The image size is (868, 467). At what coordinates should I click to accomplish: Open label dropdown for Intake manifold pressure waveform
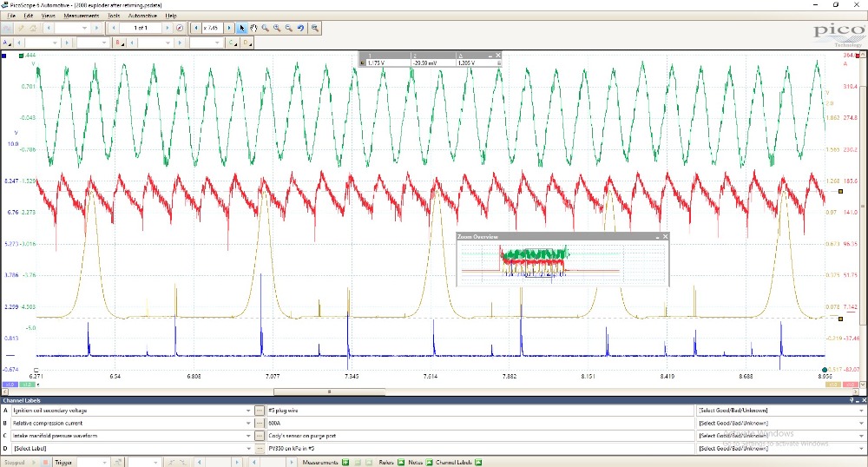[x=247, y=436]
